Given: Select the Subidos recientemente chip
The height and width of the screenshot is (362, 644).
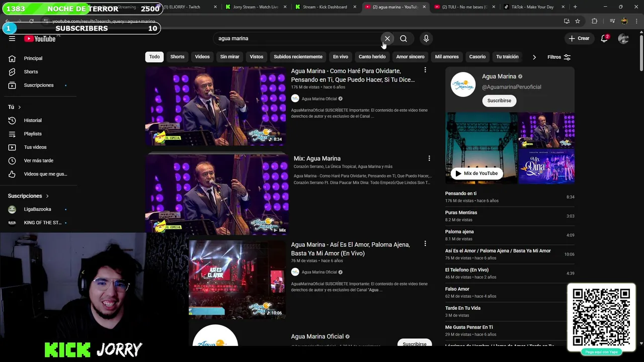Looking at the screenshot, I should pyautogui.click(x=298, y=57).
